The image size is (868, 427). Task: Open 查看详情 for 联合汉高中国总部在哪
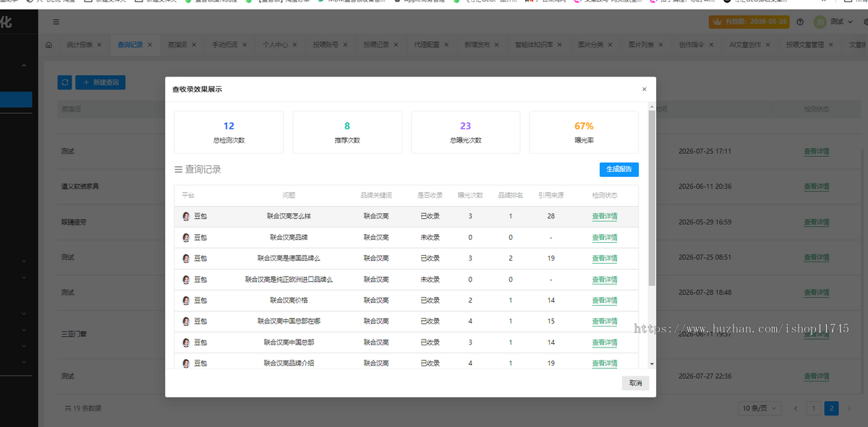605,322
